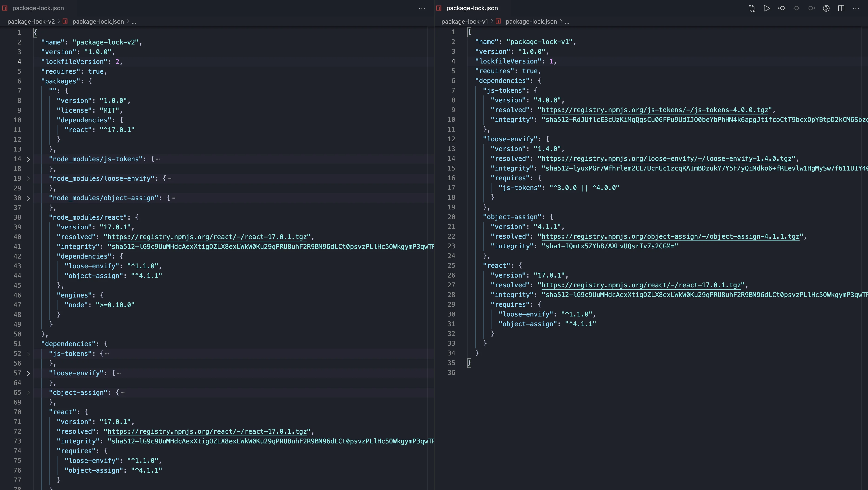Open js-tokens-4.0.0.tgz registry link

[x=654, y=110]
